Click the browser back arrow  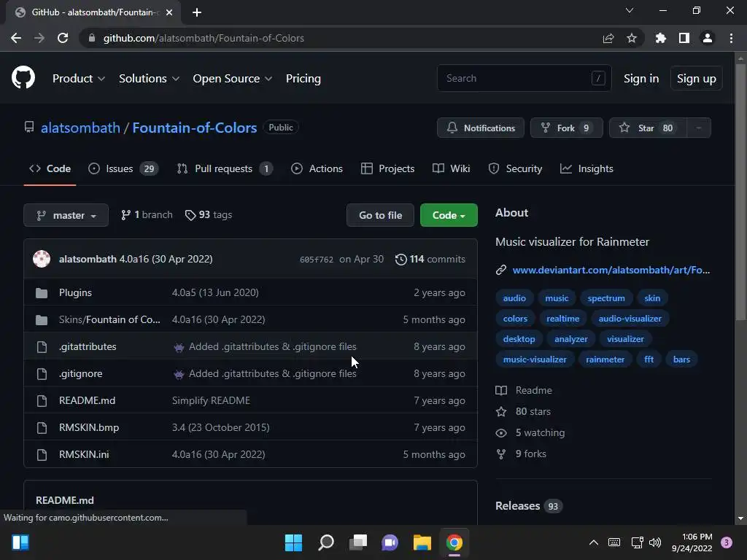coord(16,38)
